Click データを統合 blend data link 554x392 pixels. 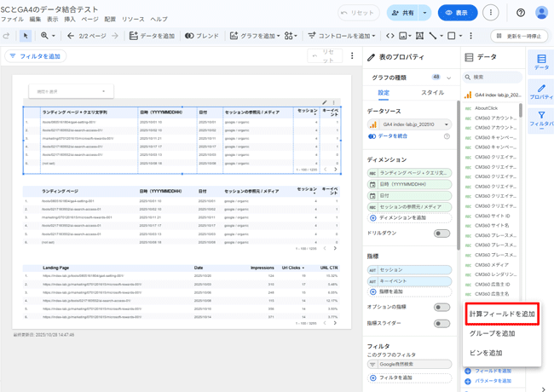[388, 136]
